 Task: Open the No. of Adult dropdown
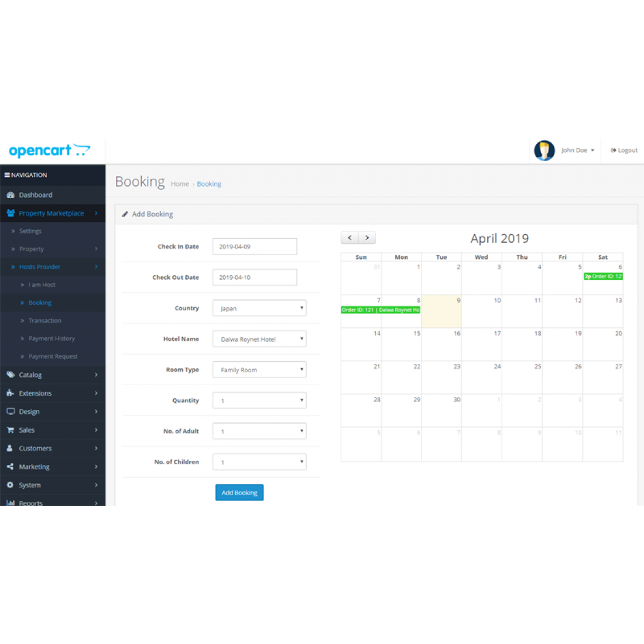click(259, 431)
